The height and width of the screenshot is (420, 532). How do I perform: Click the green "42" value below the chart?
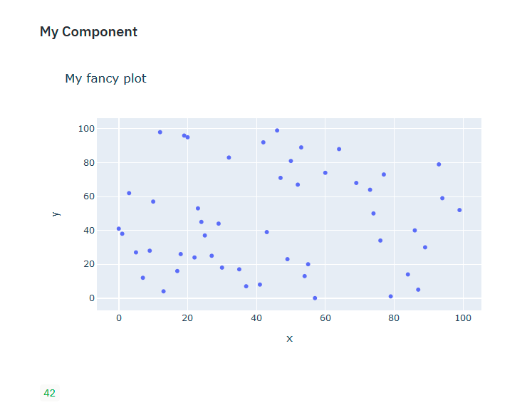[x=49, y=393]
